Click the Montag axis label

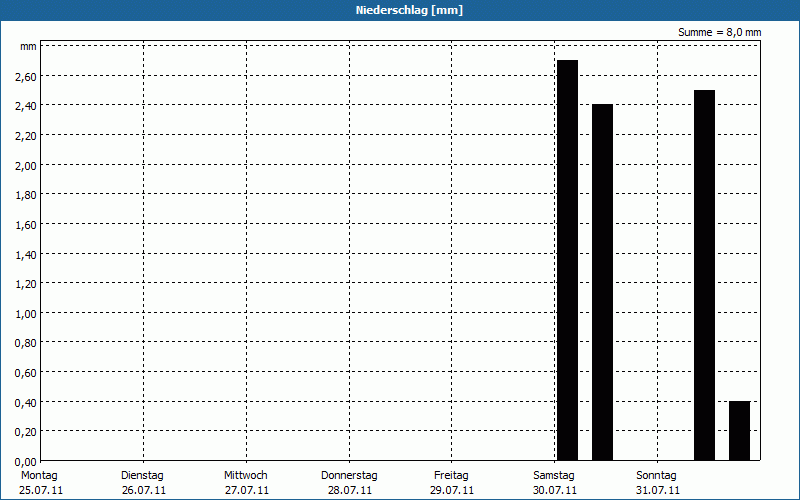pos(39,476)
